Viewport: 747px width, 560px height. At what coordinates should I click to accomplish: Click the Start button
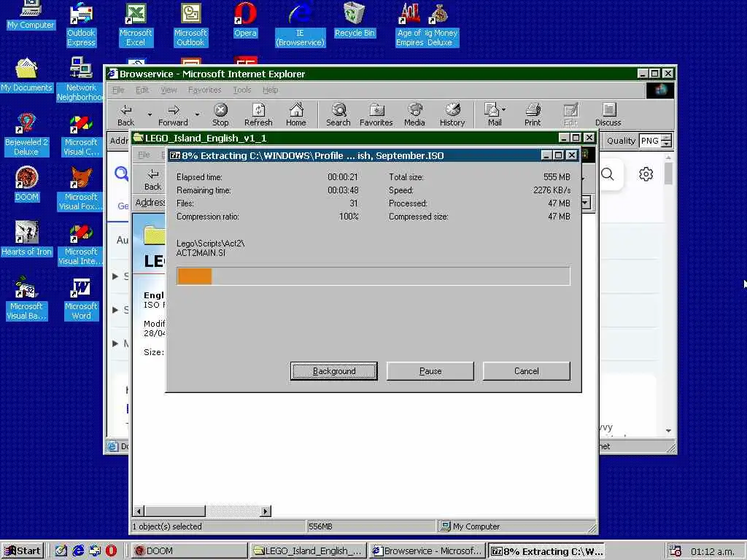tap(23, 551)
